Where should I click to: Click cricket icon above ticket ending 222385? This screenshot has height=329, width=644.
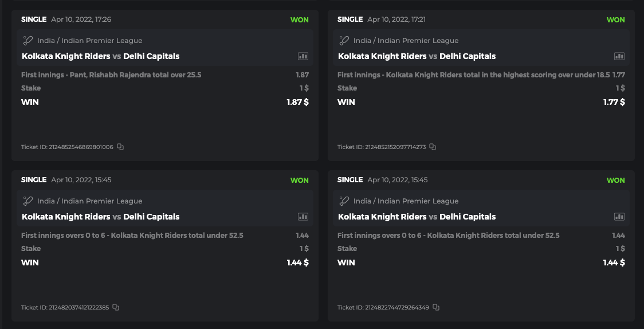[x=28, y=201]
